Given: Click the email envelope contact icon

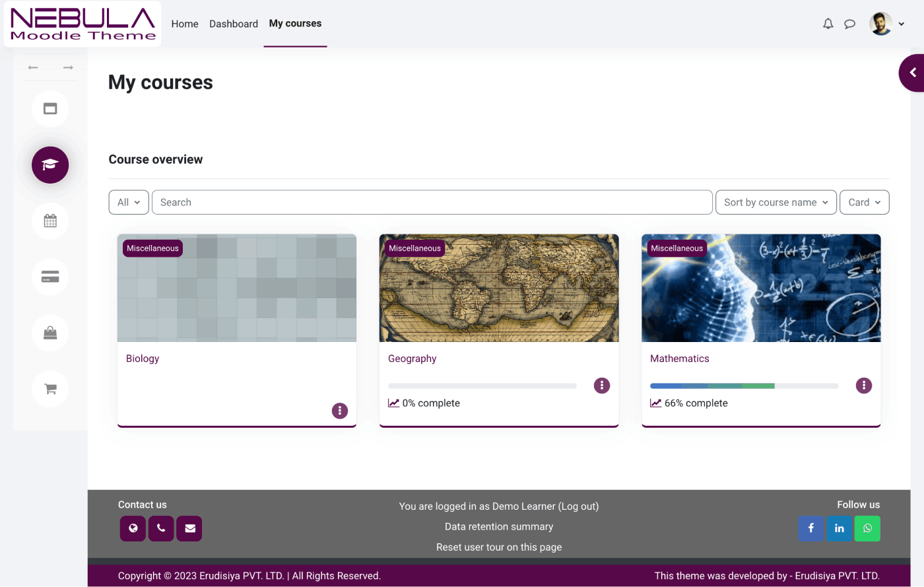Looking at the screenshot, I should (189, 528).
